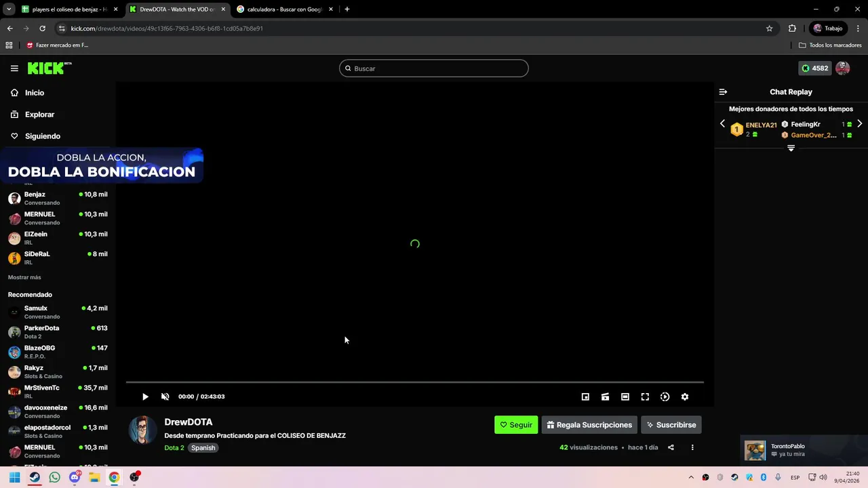Click the Buscar search field
Image resolution: width=868 pixels, height=488 pixels.
[x=434, y=68]
